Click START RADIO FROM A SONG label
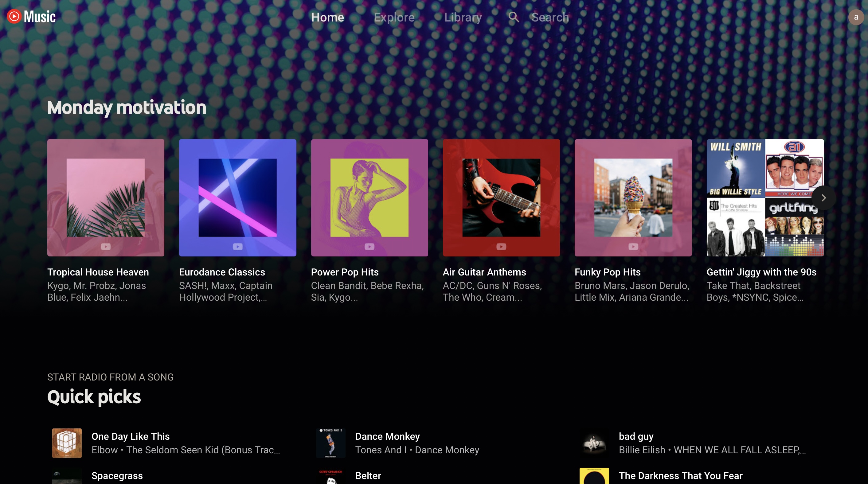868x484 pixels. point(111,377)
